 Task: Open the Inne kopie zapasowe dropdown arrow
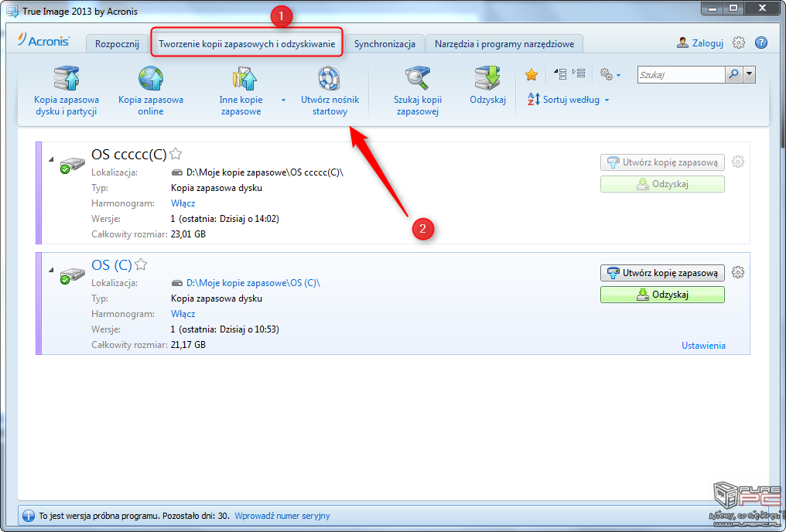[283, 101]
